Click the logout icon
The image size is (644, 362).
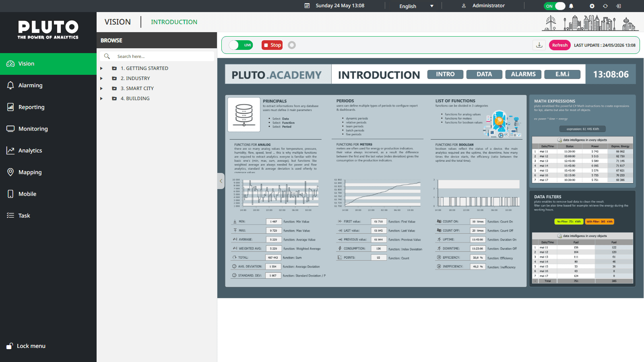[619, 6]
